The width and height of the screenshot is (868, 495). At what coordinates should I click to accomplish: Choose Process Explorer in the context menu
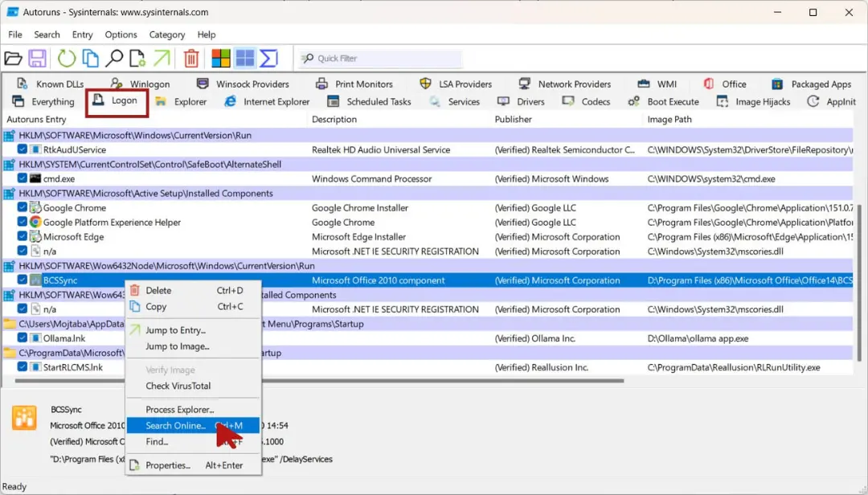pyautogui.click(x=193, y=409)
